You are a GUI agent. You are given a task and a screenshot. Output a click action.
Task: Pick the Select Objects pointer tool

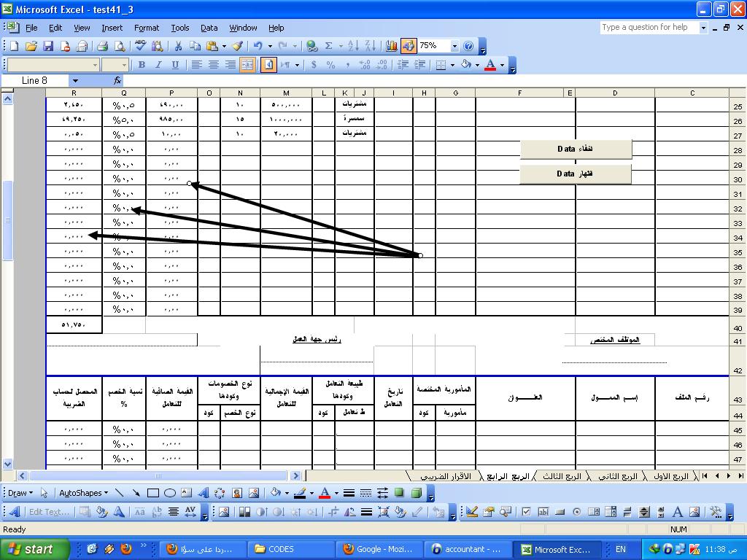[44, 494]
